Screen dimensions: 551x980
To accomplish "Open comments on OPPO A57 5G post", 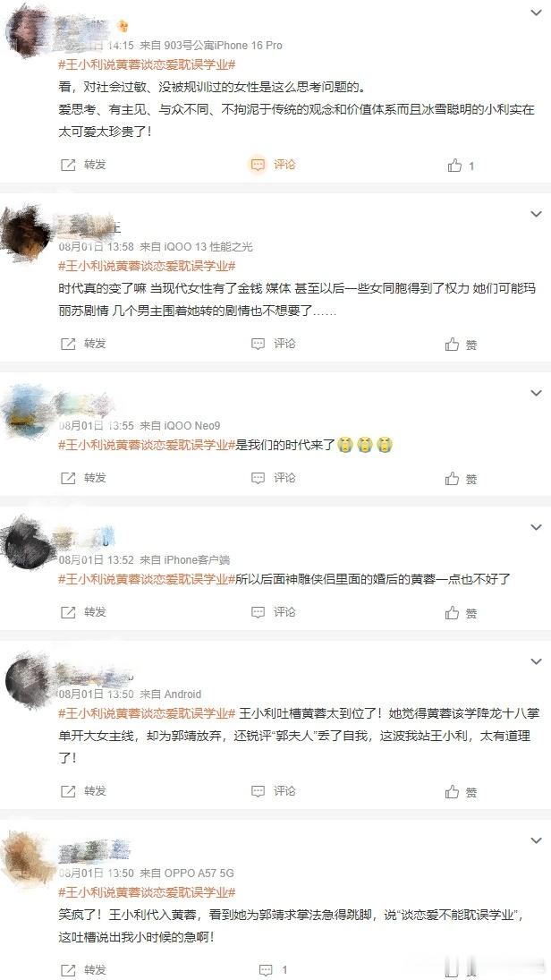I will [x=273, y=970].
